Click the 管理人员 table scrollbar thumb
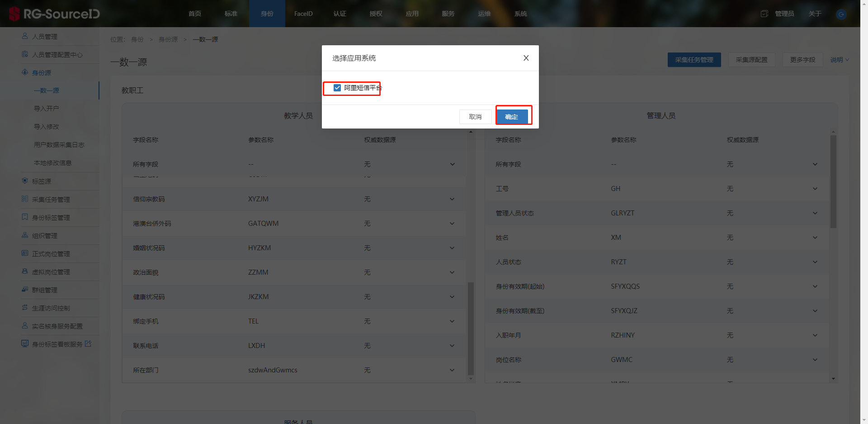The image size is (868, 424). coord(833,181)
